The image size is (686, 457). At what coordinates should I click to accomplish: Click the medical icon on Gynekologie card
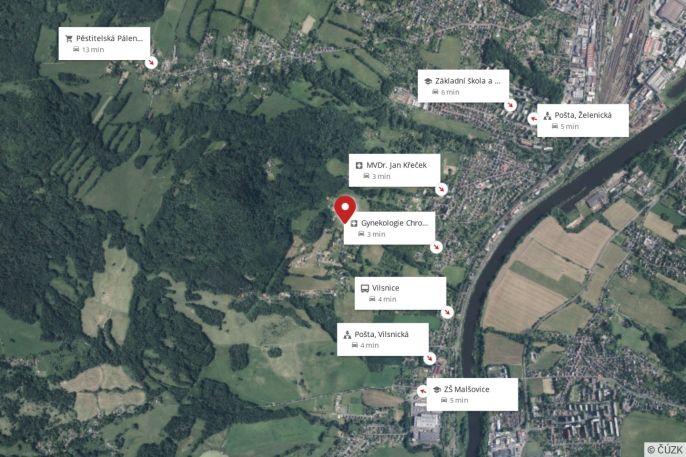point(354,223)
